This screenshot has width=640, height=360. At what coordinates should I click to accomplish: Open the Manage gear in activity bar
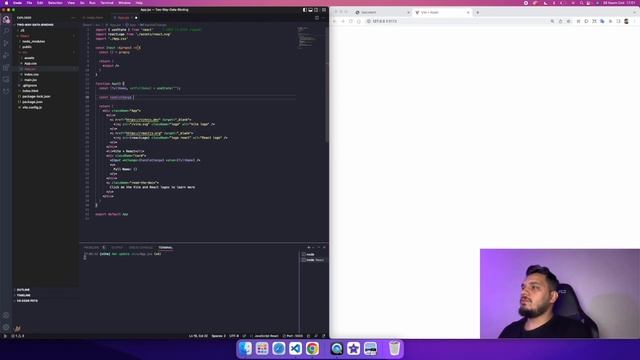tap(6, 327)
